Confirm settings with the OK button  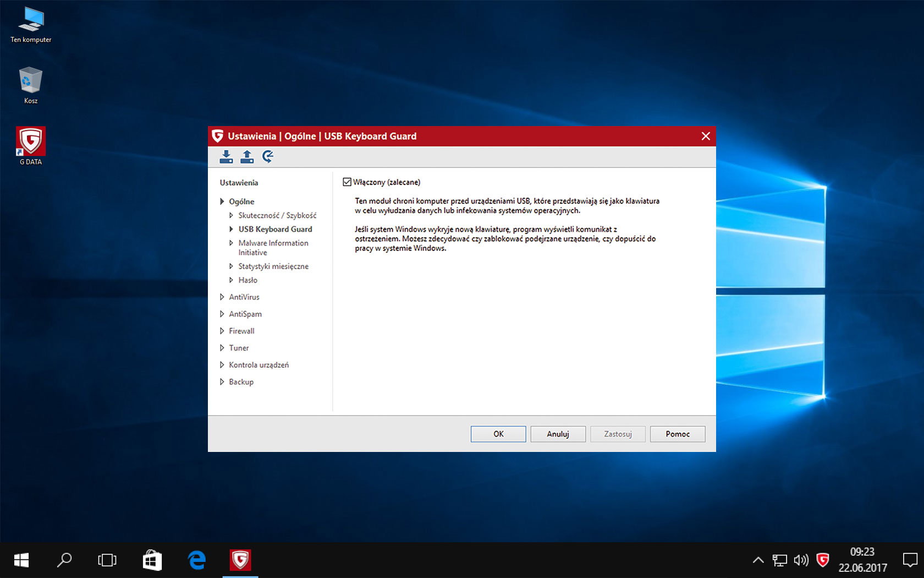pos(498,434)
